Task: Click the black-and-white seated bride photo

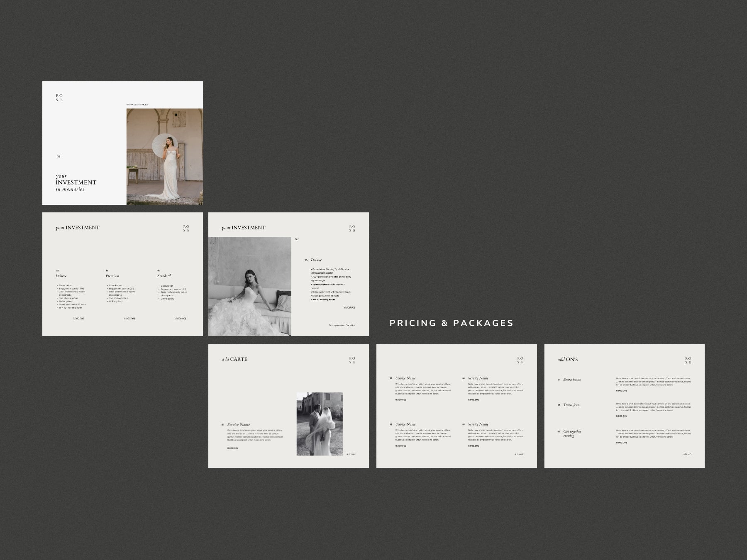Action: click(x=249, y=286)
